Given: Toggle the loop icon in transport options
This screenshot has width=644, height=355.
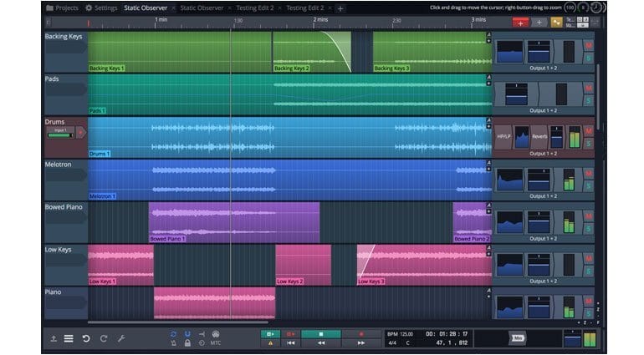Looking at the screenshot, I should pos(173,334).
